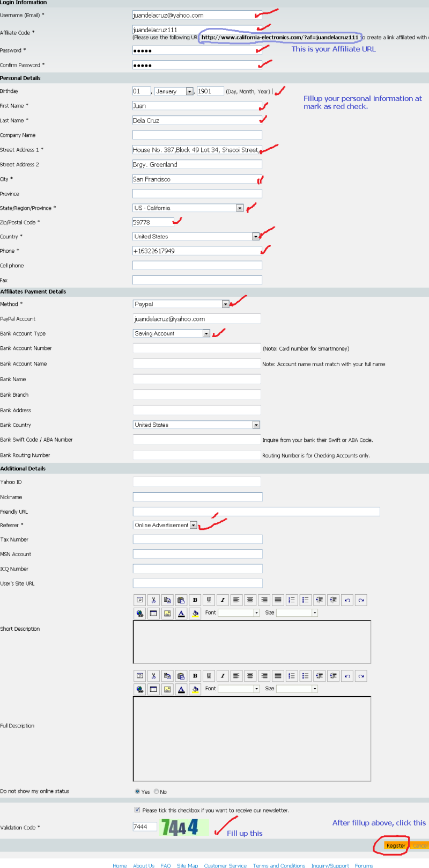The height and width of the screenshot is (868, 429).
Task: Insert numbered list in Short Description editor
Action: click(x=292, y=600)
